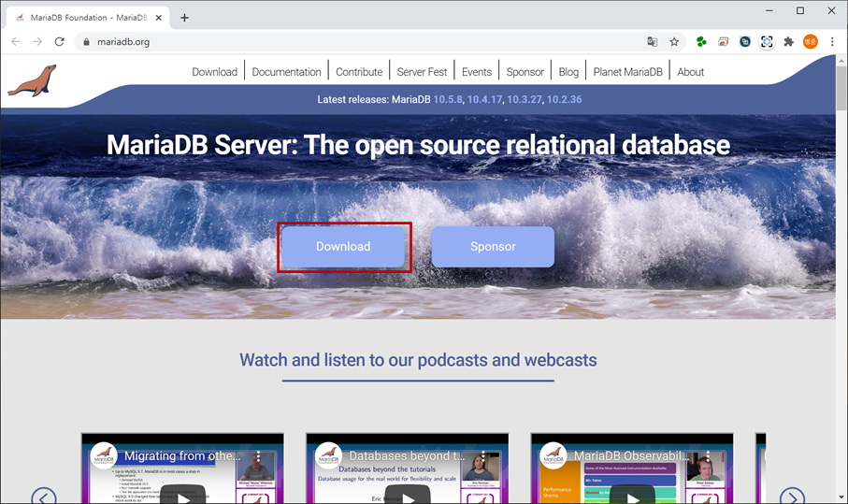Bookmark this page with star icon

point(674,42)
